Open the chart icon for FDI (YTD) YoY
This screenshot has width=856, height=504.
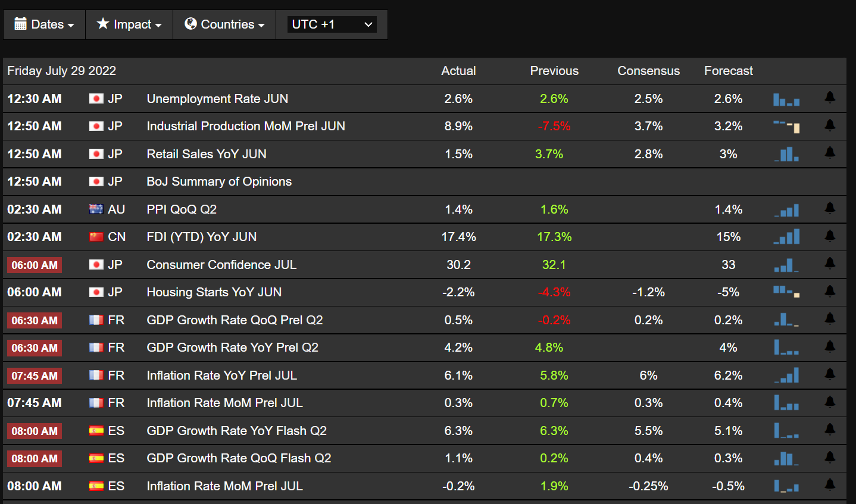pyautogui.click(x=786, y=237)
